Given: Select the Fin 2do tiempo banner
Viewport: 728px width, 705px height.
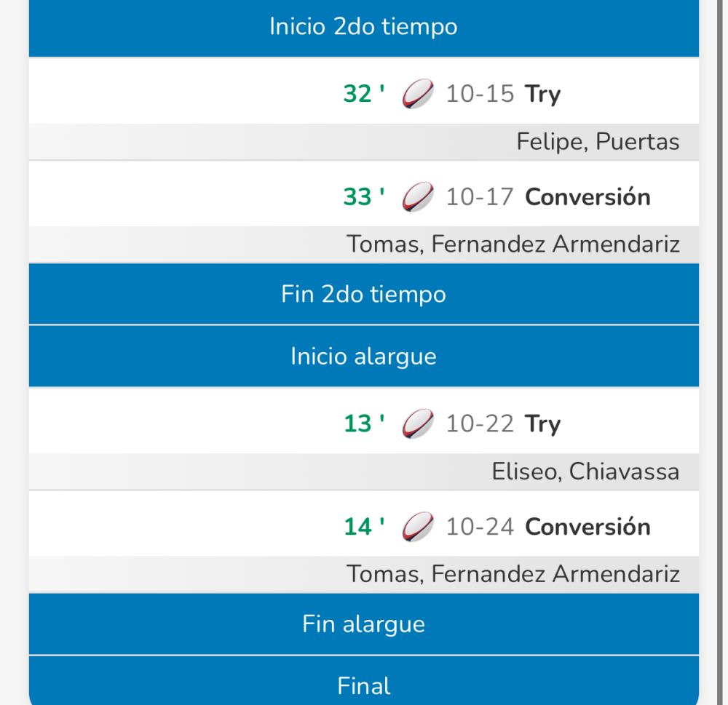Looking at the screenshot, I should [363, 294].
